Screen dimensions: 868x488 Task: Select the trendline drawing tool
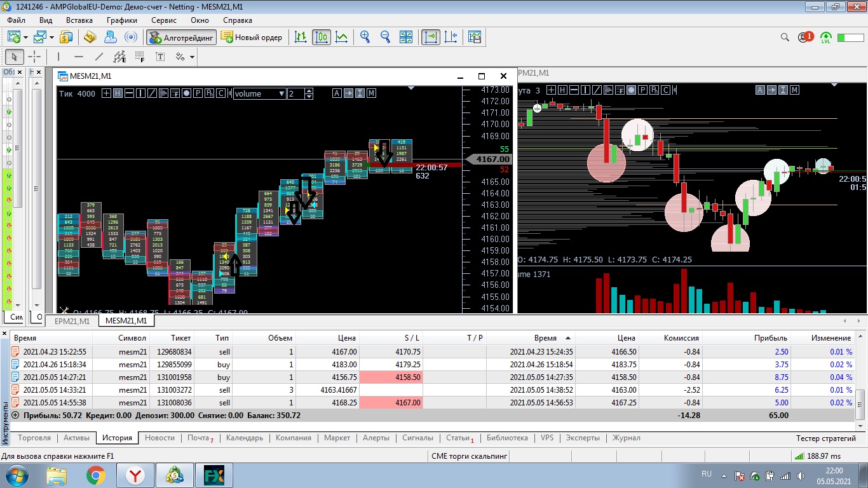click(x=98, y=57)
